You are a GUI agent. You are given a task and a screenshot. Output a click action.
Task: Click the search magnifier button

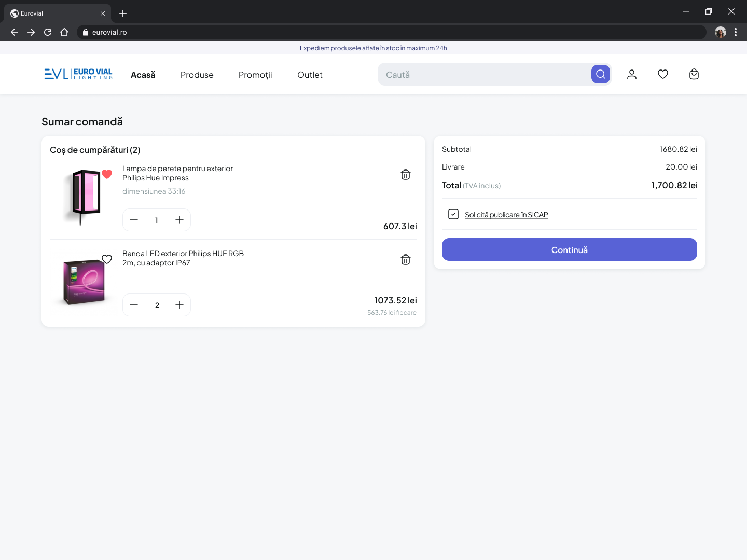tap(600, 74)
